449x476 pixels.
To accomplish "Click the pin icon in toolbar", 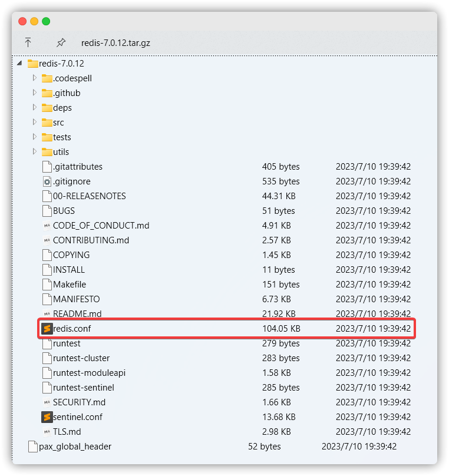I will click(61, 42).
